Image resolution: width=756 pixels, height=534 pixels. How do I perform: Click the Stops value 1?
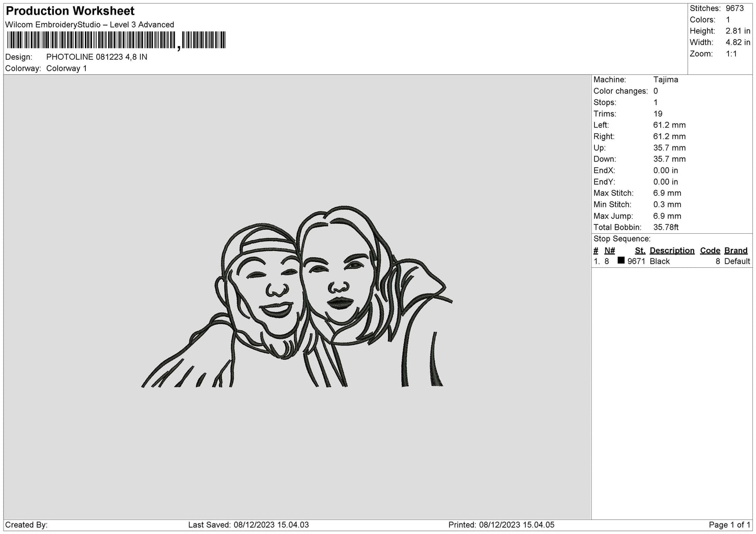[x=656, y=103]
